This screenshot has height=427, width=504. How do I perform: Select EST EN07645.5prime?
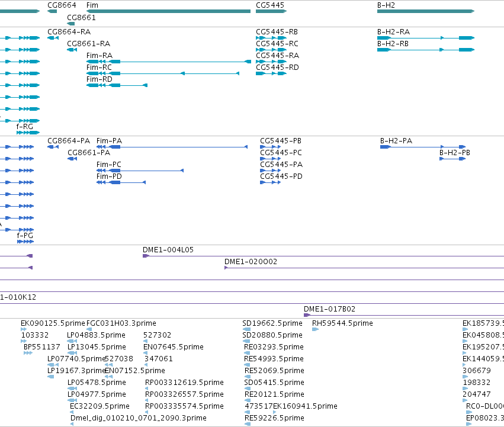(x=174, y=347)
